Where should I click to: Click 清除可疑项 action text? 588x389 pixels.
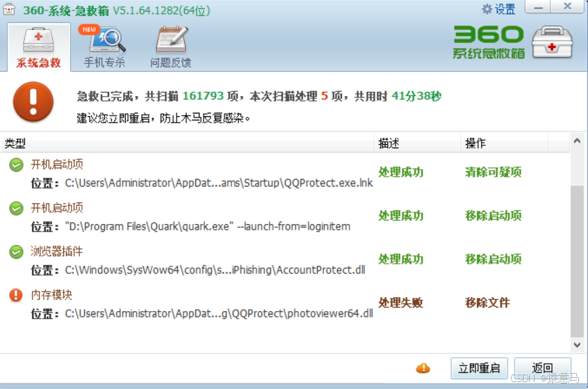[x=493, y=173]
